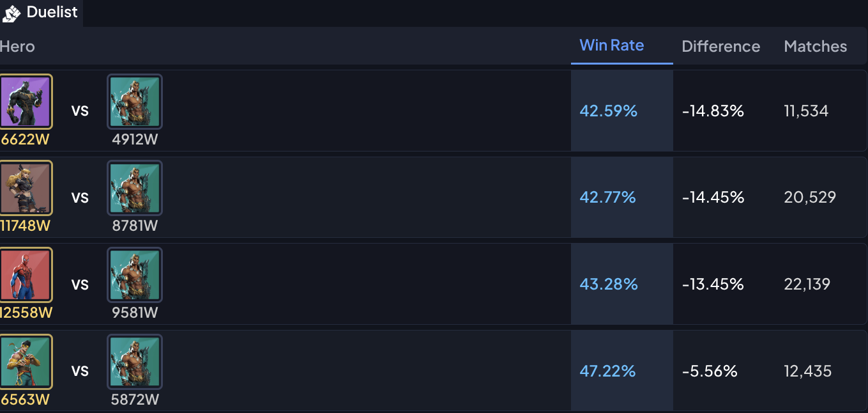The image size is (868, 413).
Task: Click Namor portrait labeled 4912W
Action: click(x=135, y=102)
